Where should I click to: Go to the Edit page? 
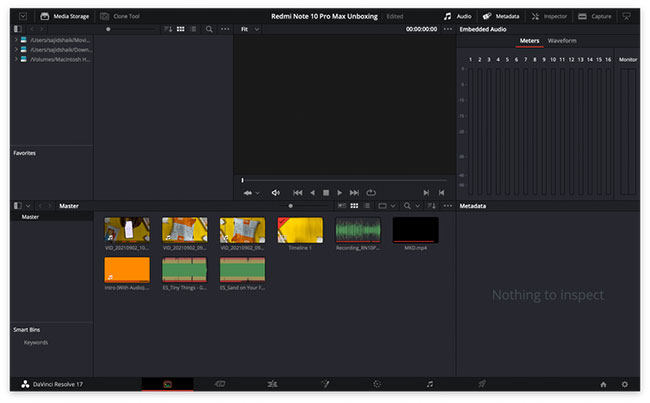point(272,384)
